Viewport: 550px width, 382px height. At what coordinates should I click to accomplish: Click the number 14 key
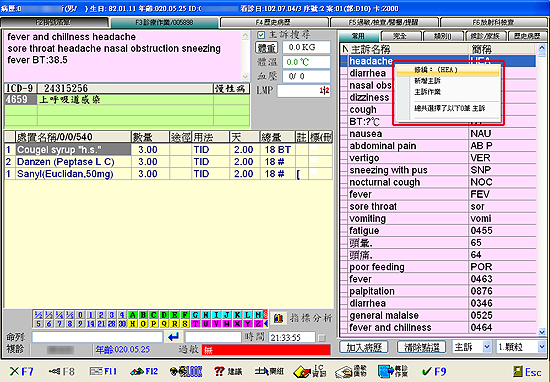90,323
